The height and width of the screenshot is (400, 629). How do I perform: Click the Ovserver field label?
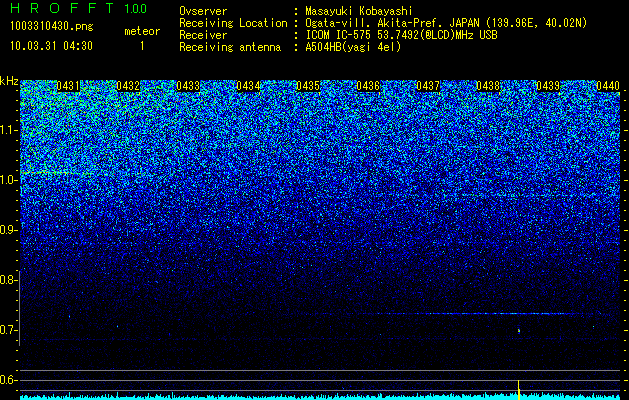click(x=203, y=11)
